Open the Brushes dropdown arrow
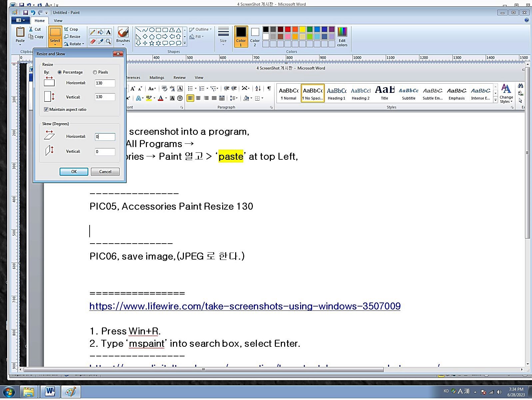Screen dimensions: 532x400 click(123, 45)
